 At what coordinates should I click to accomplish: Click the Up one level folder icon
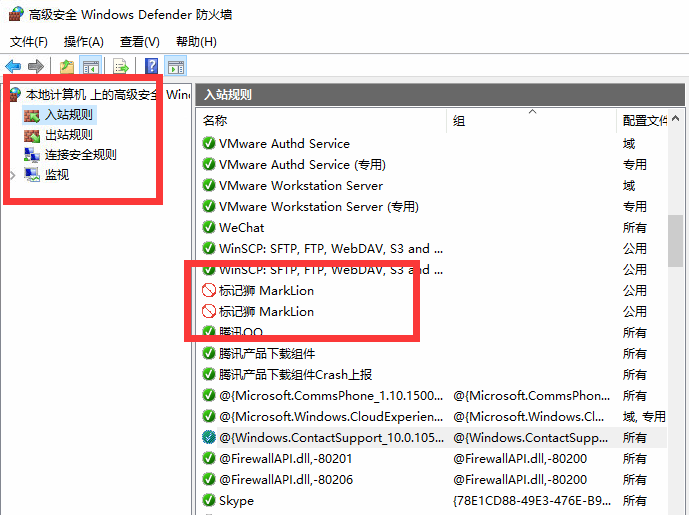[67, 67]
